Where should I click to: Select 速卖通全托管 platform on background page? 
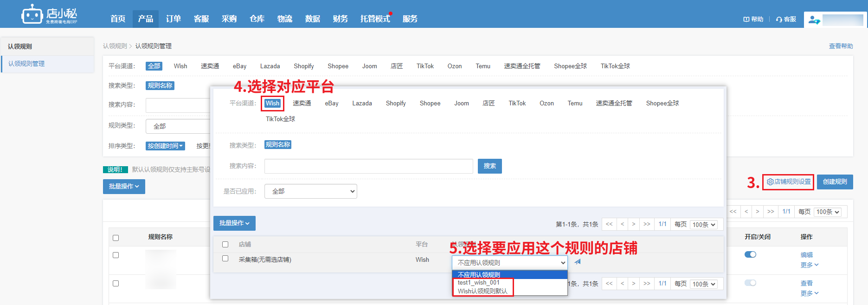(x=522, y=66)
